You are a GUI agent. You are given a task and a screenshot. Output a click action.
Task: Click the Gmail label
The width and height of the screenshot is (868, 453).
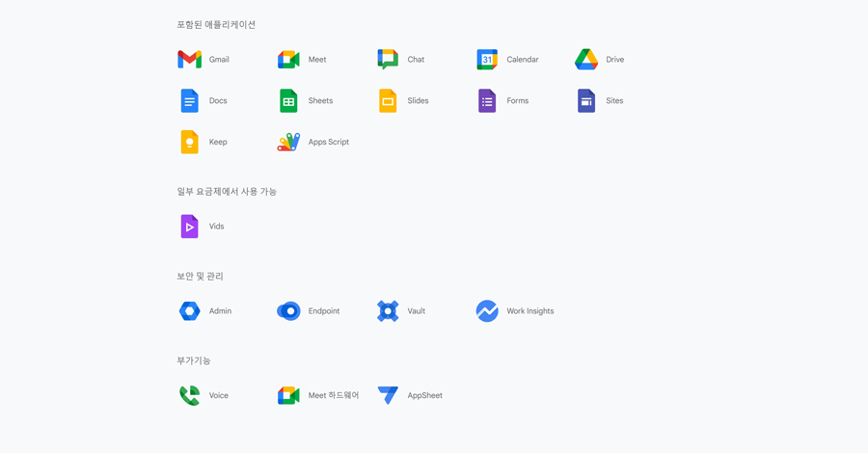click(219, 59)
